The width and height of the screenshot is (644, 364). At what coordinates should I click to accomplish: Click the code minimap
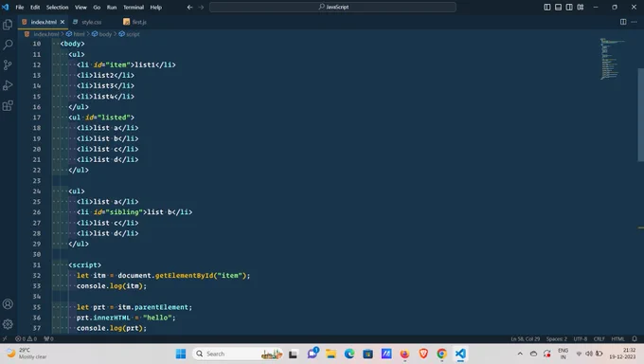[613, 59]
